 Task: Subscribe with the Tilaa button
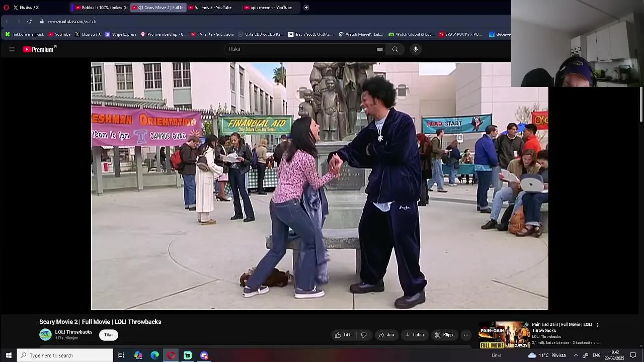coord(109,335)
